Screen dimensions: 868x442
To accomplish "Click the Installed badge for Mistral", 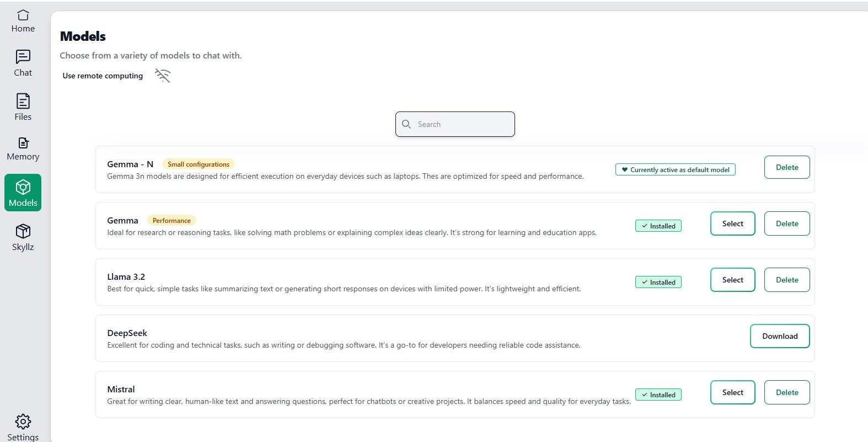I will [658, 395].
